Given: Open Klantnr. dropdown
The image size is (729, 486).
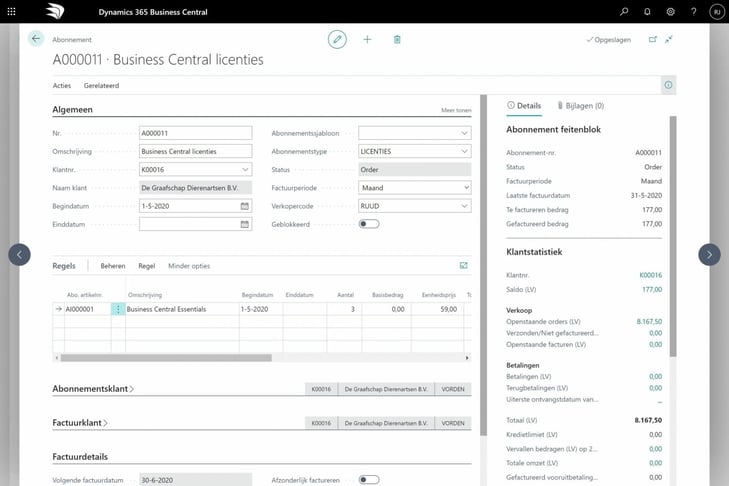Looking at the screenshot, I should tap(245, 169).
